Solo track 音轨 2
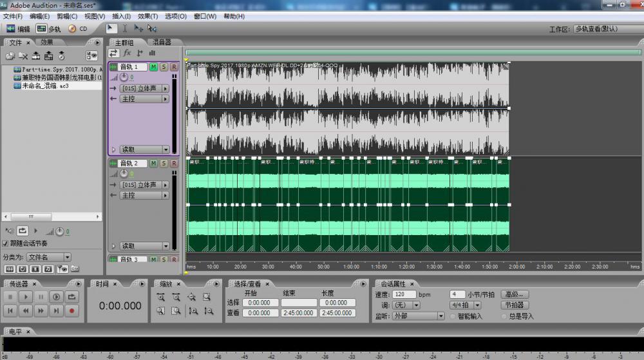This screenshot has height=360, width=644. click(164, 164)
